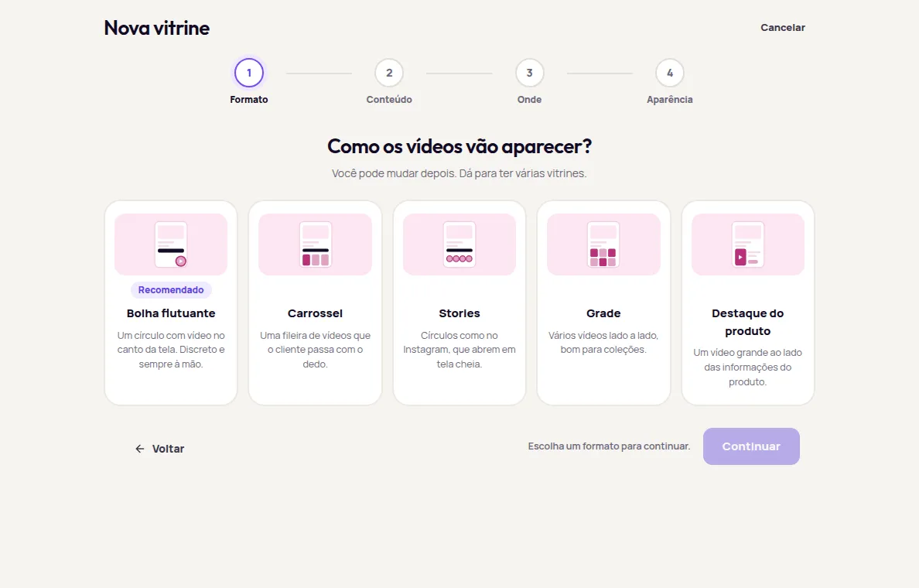The image size is (919, 588).
Task: Click the 'Como os vídeos vão aparecer?' heading
Action: click(459, 146)
